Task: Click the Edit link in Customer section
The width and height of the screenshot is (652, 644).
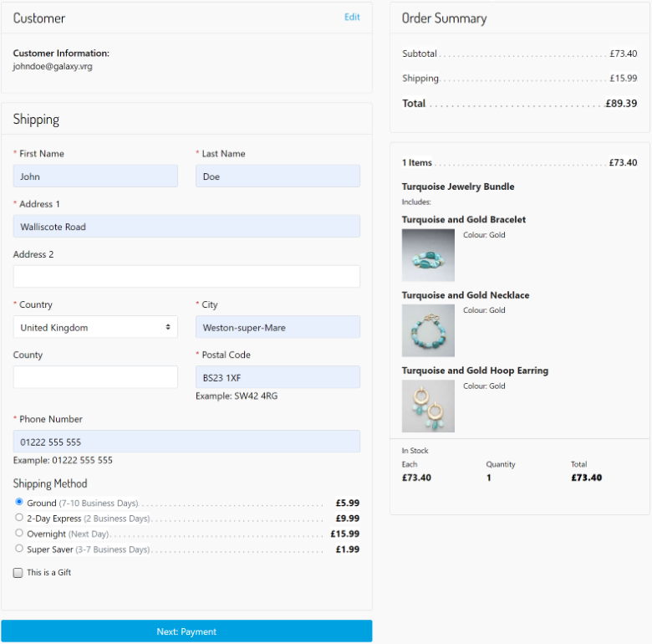Action: click(x=352, y=17)
